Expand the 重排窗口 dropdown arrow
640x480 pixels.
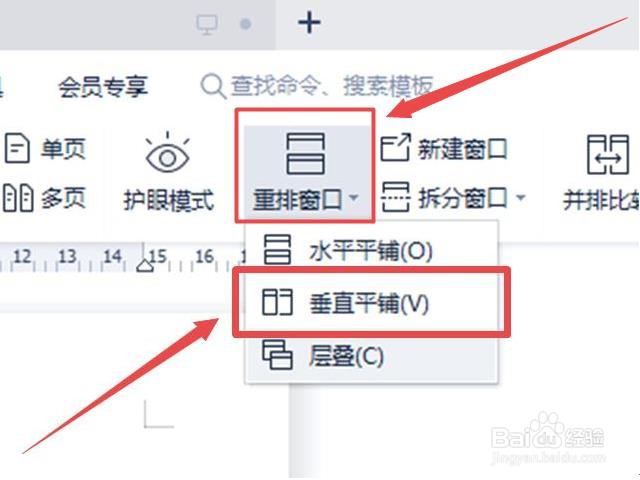pos(354,198)
